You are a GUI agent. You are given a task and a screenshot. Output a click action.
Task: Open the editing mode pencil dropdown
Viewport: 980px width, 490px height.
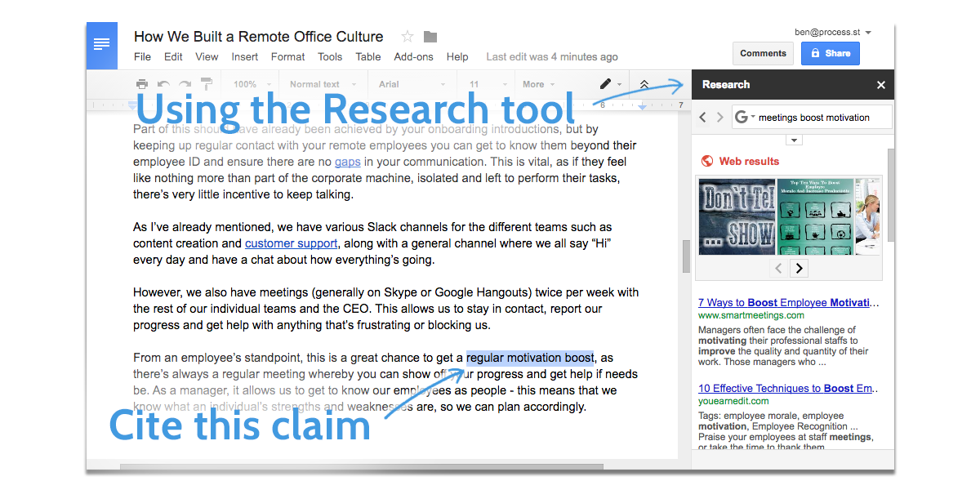[610, 84]
